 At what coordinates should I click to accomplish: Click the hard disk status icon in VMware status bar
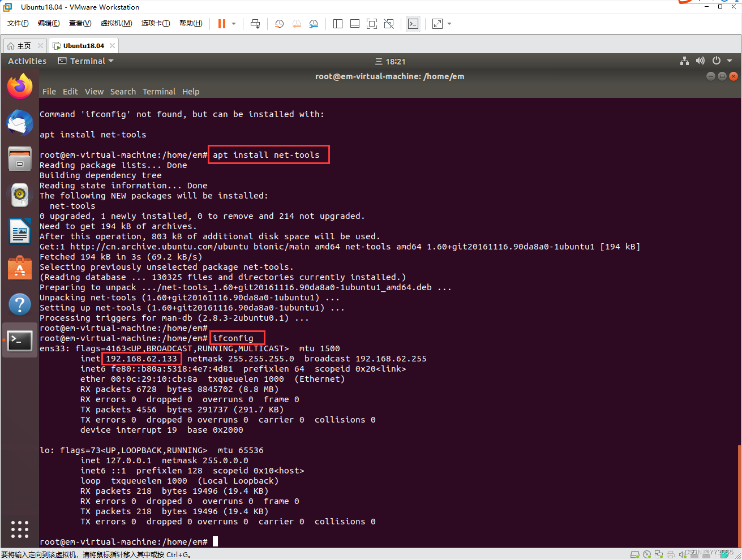635,554
